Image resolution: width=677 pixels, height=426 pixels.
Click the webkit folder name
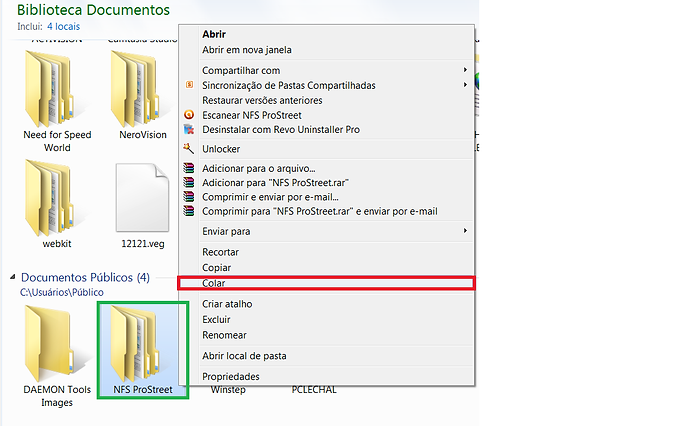click(x=57, y=244)
